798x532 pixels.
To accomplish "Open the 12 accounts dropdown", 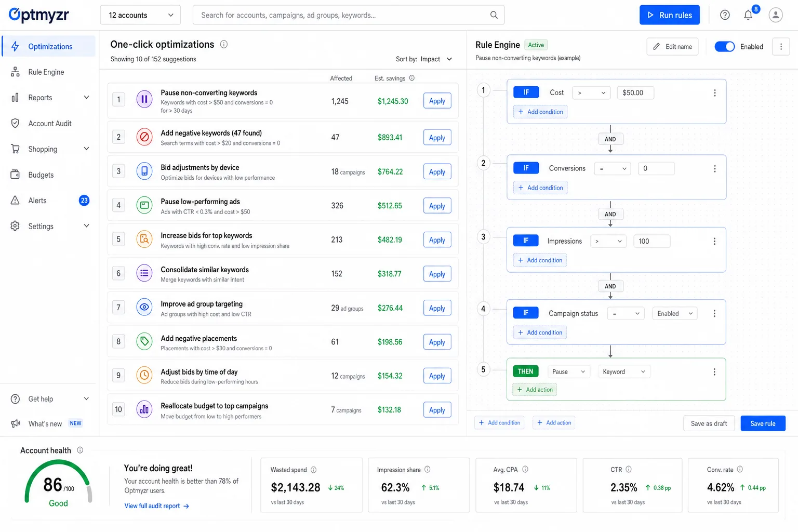I will [x=140, y=15].
